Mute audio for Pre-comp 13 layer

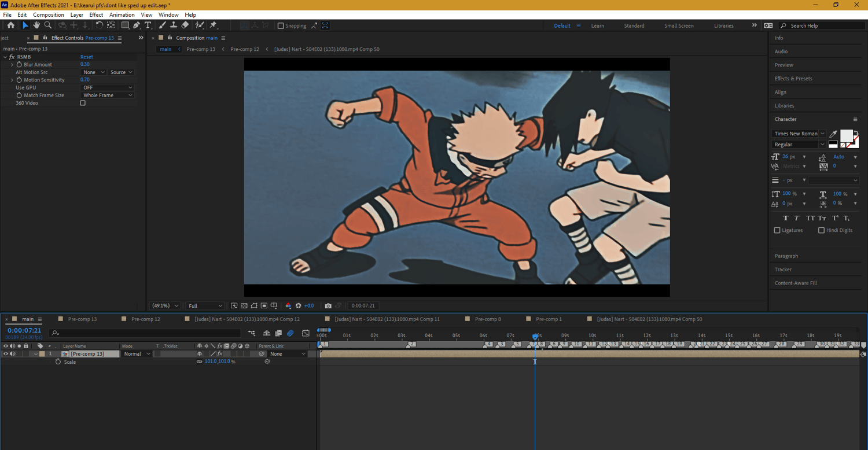[12, 354]
